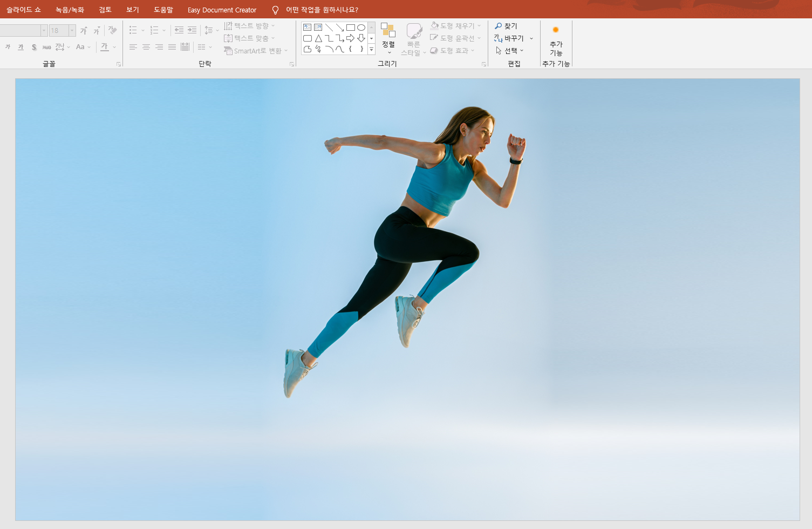Viewport: 812px width, 529px height.
Task: Open the 정렬 (Arrange) menu
Action: [388, 38]
